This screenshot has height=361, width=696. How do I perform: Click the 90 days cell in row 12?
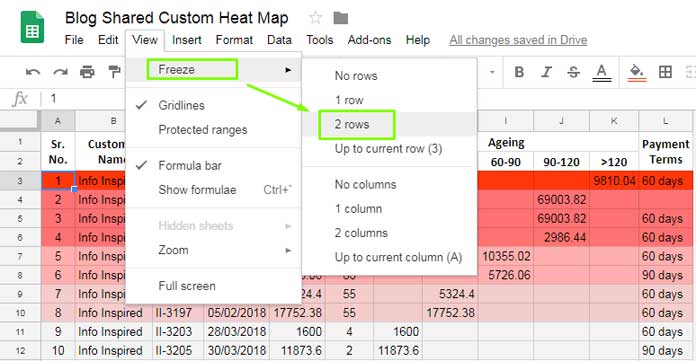665,351
